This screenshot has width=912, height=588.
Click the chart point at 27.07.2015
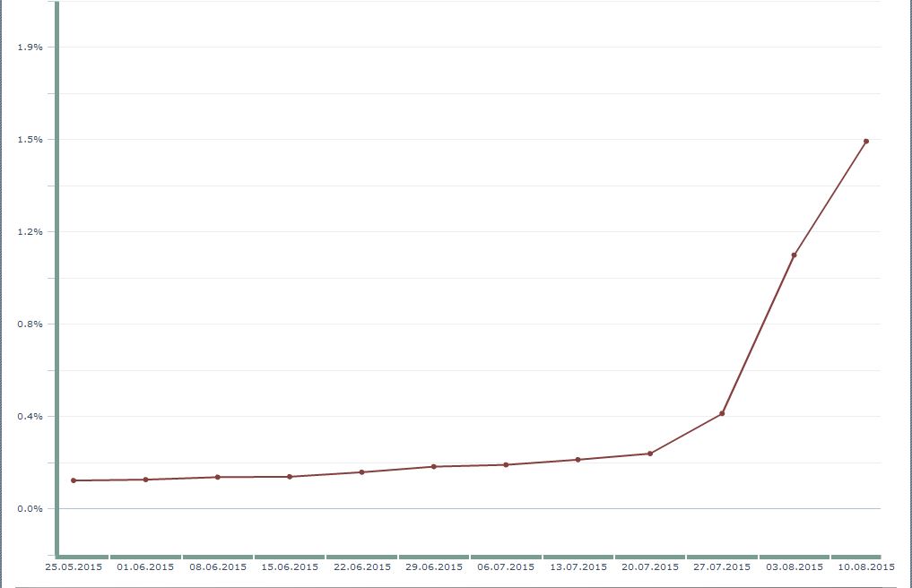(x=722, y=413)
